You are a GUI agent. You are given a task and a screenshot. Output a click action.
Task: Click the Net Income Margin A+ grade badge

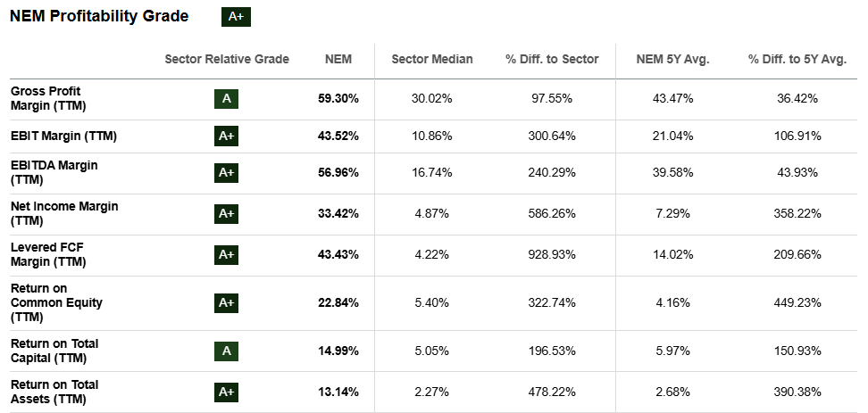[227, 213]
